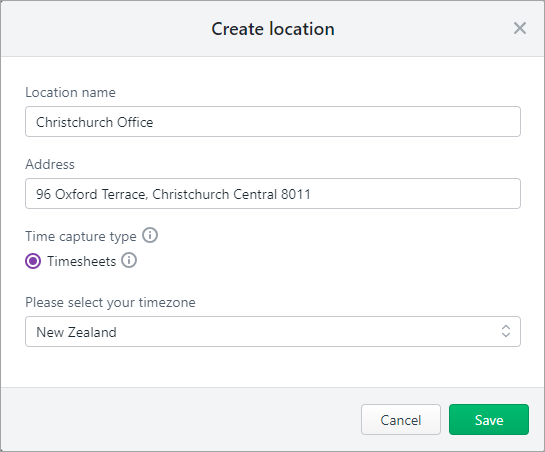Cancel creating the location
Viewport: 545px width, 452px height.
click(401, 420)
